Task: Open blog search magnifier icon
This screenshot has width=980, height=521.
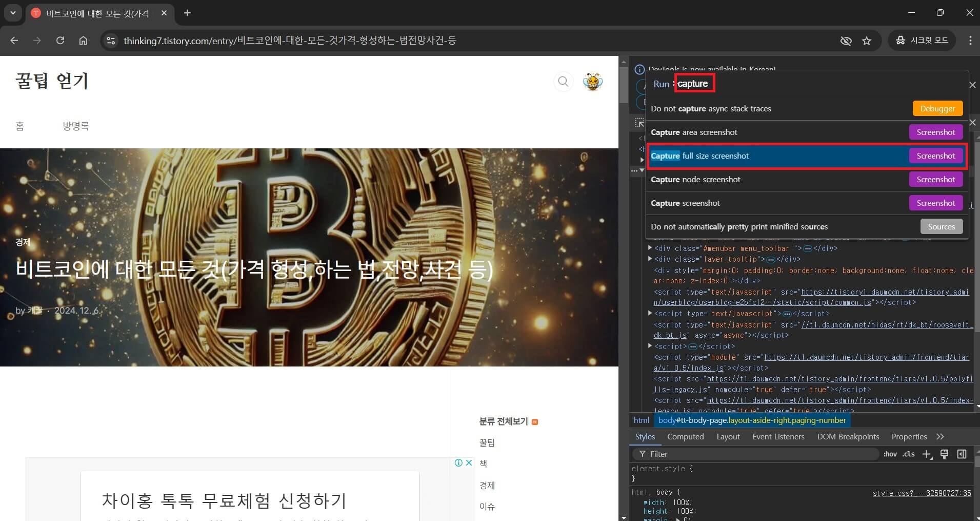Action: 563,81
